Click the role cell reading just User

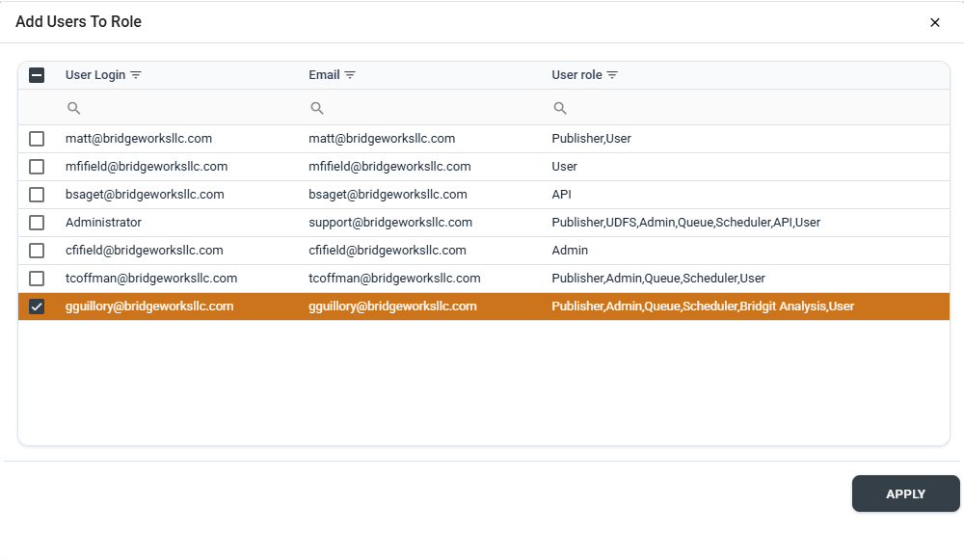pos(564,167)
